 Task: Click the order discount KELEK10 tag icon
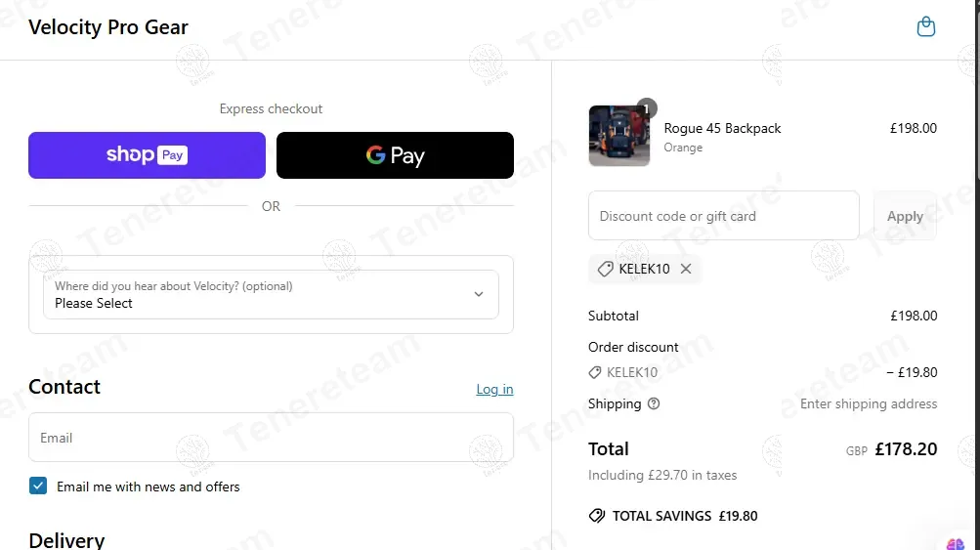pos(595,372)
